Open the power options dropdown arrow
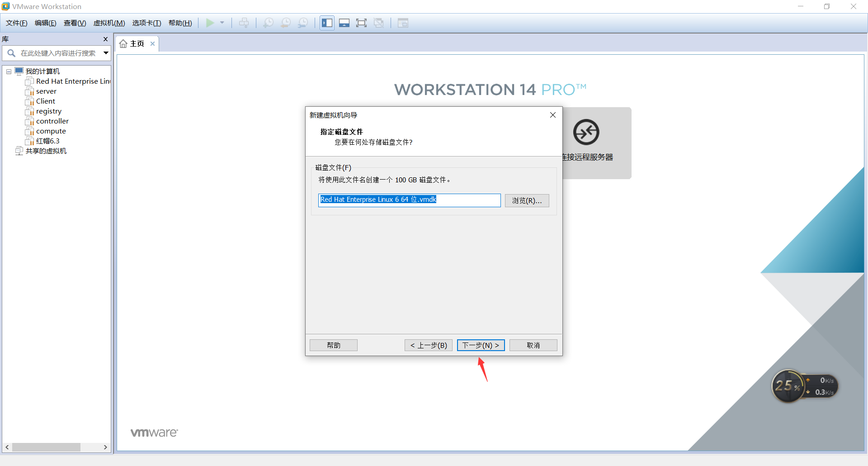The image size is (868, 466). click(222, 23)
